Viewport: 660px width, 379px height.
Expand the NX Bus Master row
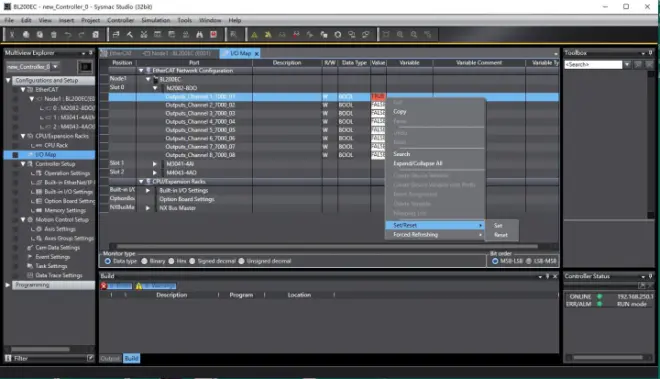(x=147, y=208)
